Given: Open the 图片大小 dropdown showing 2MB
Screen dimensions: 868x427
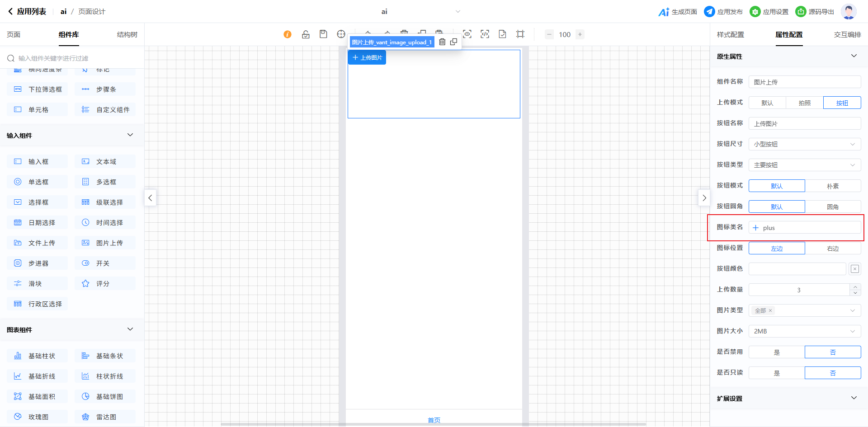Looking at the screenshot, I should pyautogui.click(x=804, y=331).
